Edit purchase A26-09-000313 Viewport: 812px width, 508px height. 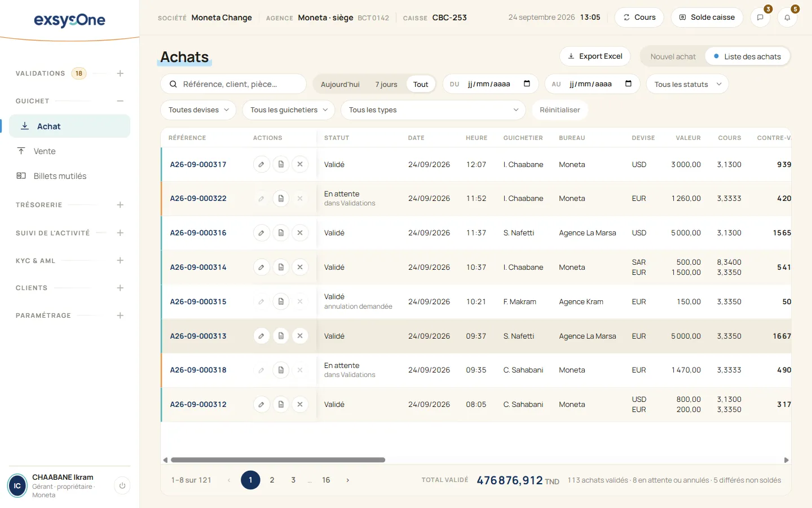coord(261,336)
